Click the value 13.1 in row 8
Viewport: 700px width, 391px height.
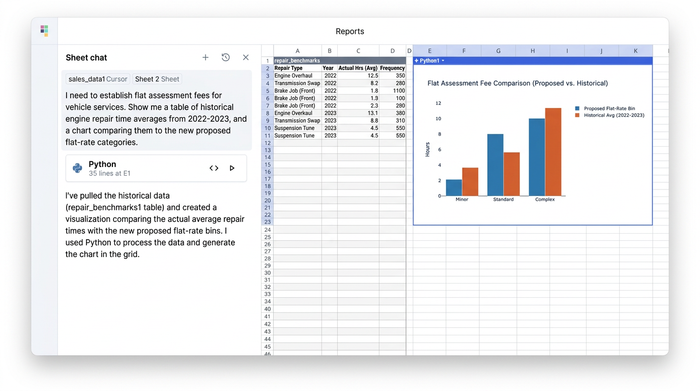pos(358,113)
